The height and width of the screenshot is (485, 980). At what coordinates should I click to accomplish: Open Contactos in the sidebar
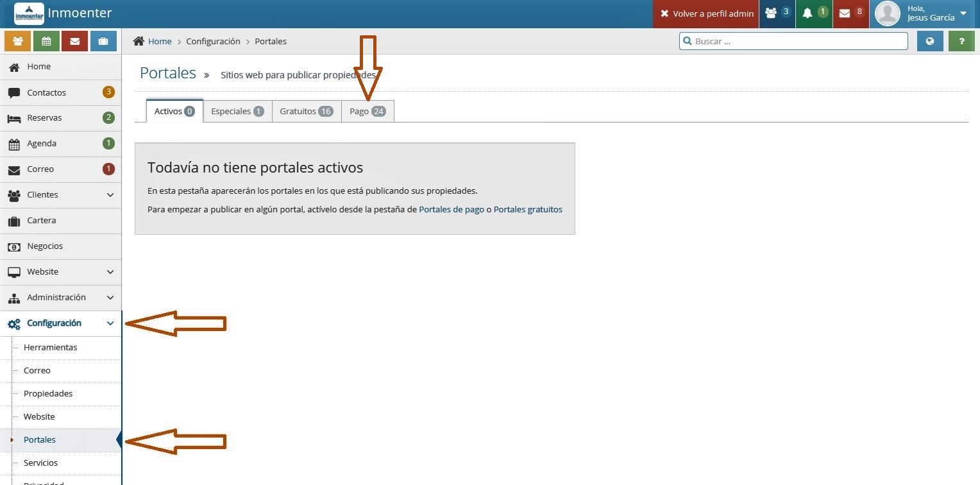60,92
